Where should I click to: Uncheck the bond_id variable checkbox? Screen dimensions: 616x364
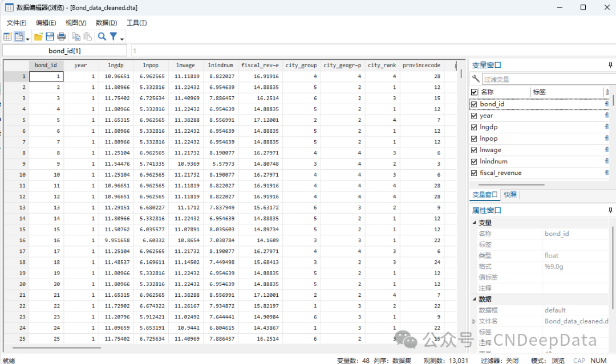474,104
